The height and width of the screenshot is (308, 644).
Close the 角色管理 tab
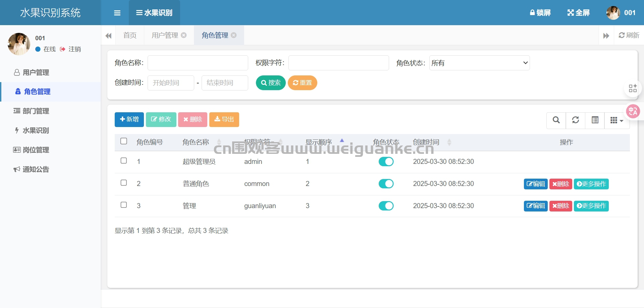pyautogui.click(x=234, y=35)
